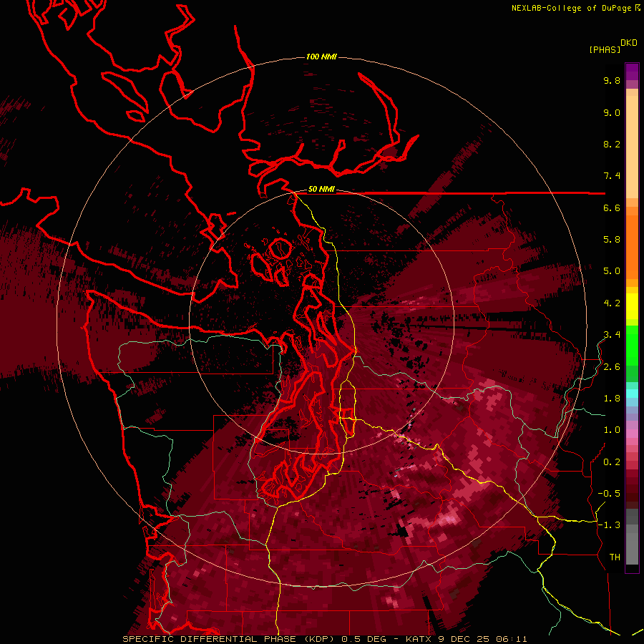Click the [PHAS] units label
This screenshot has width=644, height=644.
pyautogui.click(x=605, y=49)
